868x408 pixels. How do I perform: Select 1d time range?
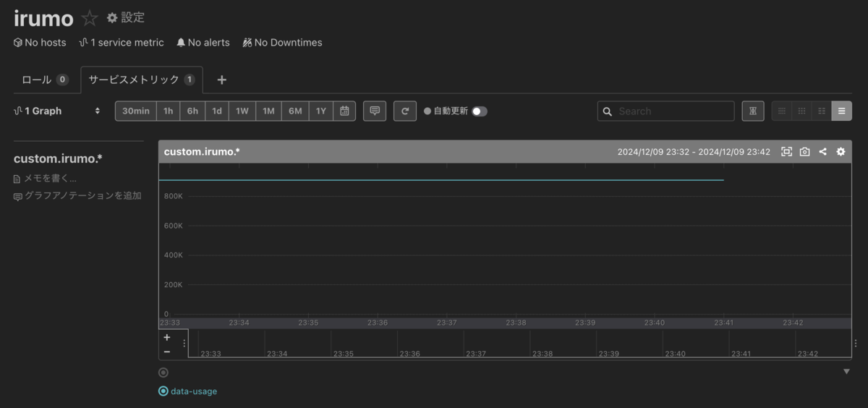[x=217, y=111]
